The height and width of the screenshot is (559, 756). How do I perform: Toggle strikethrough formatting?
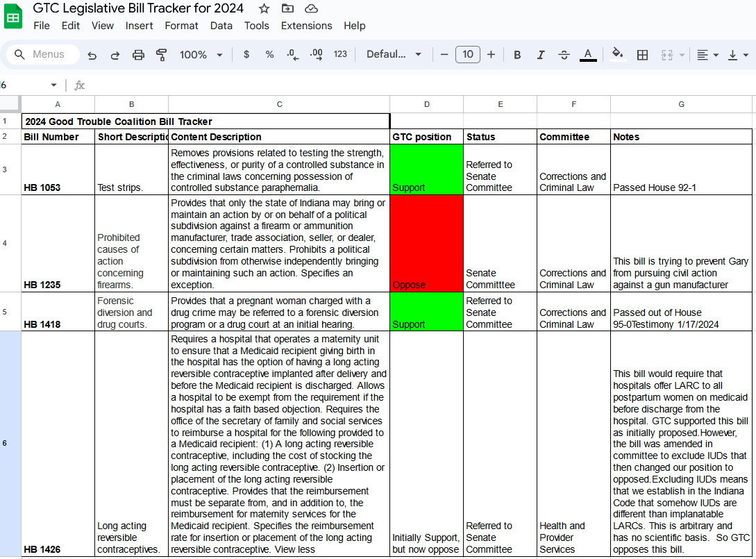[564, 55]
